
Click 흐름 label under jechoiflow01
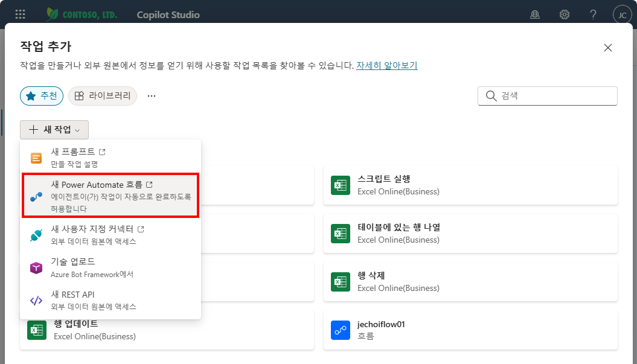click(x=366, y=336)
